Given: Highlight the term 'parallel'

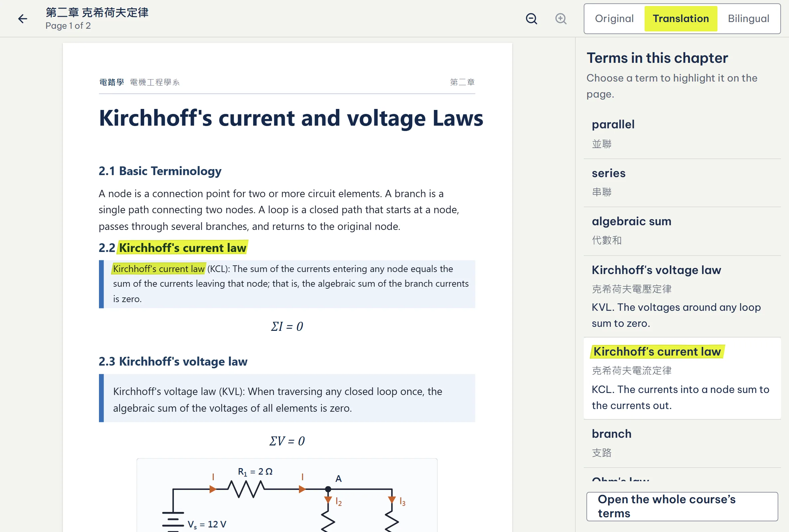Looking at the screenshot, I should [682, 134].
